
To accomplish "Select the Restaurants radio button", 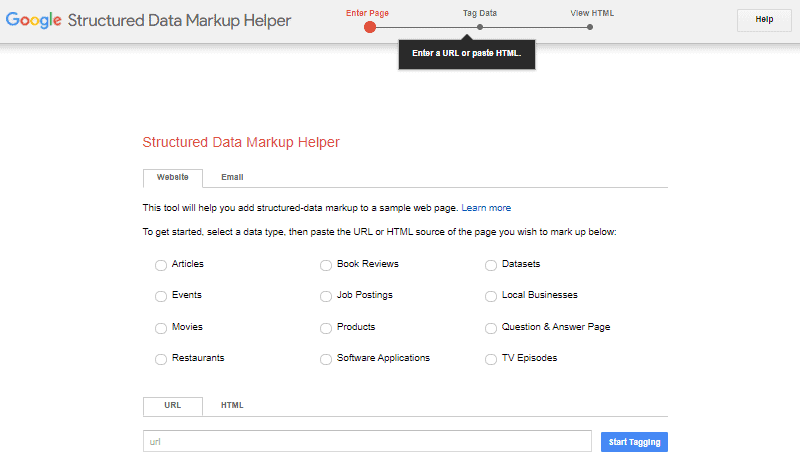I will (161, 359).
